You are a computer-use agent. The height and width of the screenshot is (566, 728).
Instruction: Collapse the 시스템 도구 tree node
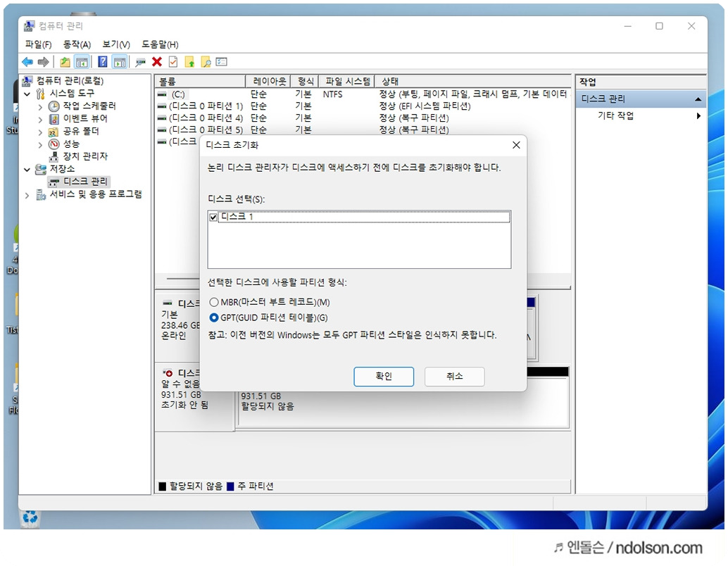tap(27, 94)
